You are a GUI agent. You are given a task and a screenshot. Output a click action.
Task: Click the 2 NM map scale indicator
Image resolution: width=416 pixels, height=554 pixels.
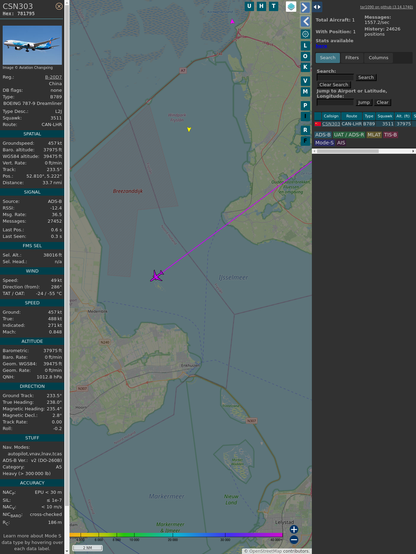point(87,548)
